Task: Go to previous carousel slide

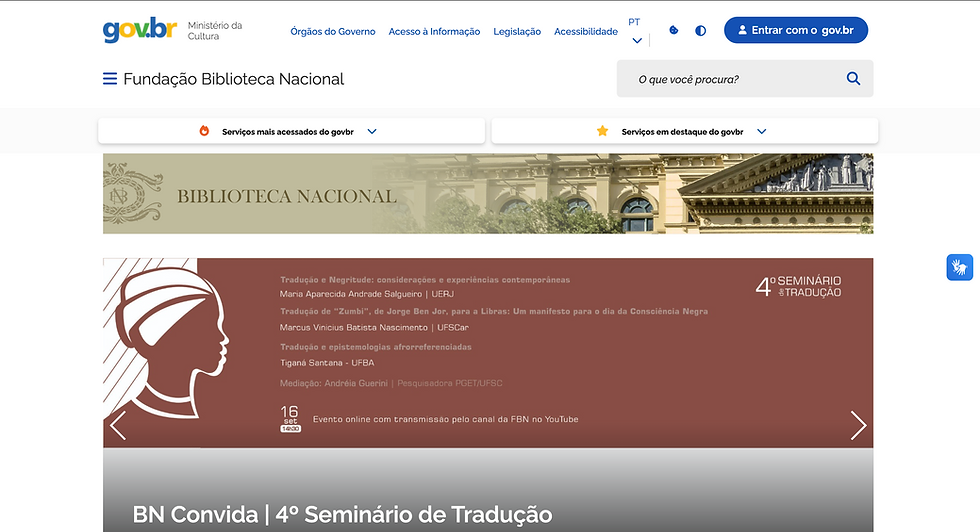Action: click(118, 426)
